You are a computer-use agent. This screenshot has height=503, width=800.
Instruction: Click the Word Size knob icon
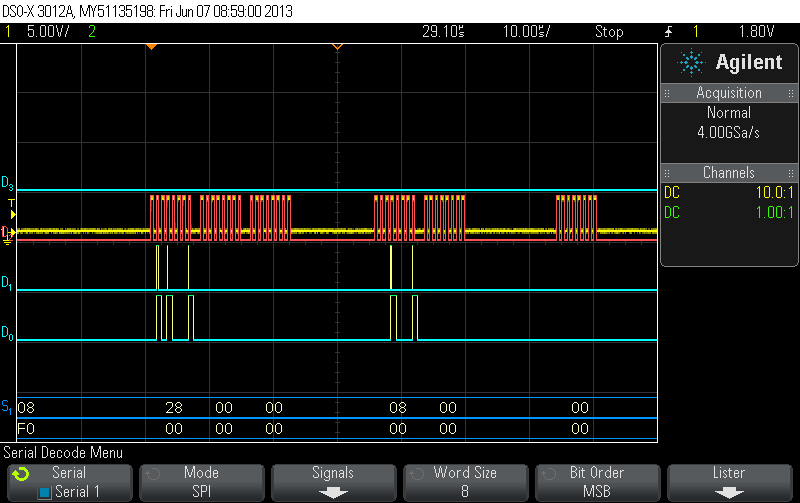coord(417,474)
